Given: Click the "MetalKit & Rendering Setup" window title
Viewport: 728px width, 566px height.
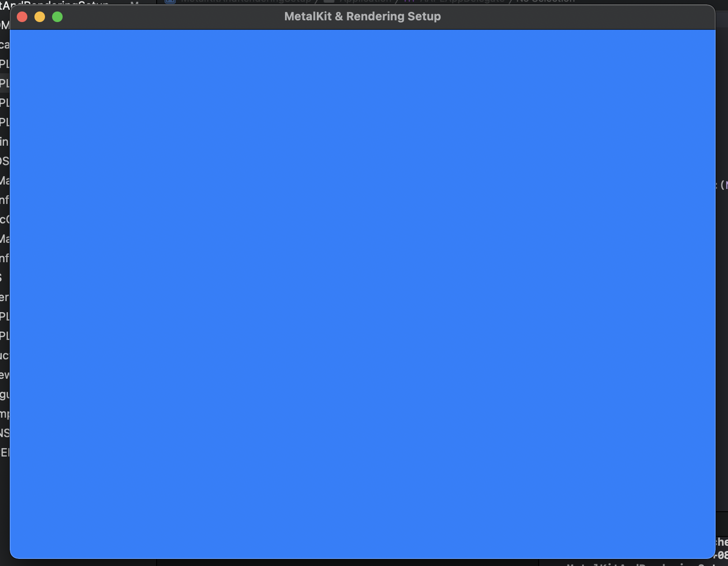Looking at the screenshot, I should 363,16.
